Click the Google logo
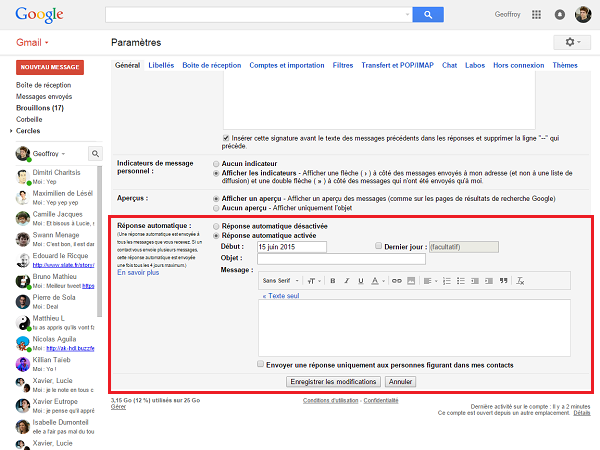The width and height of the screenshot is (600, 450). point(39,15)
